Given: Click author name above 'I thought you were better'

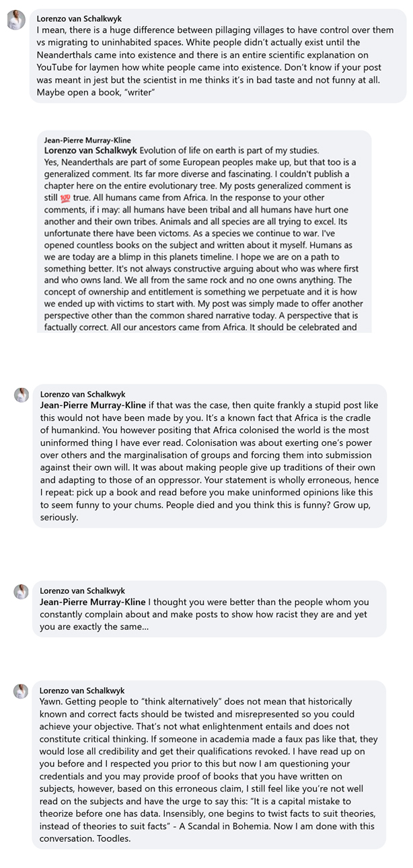Looking at the screenshot, I should pyautogui.click(x=82, y=590).
